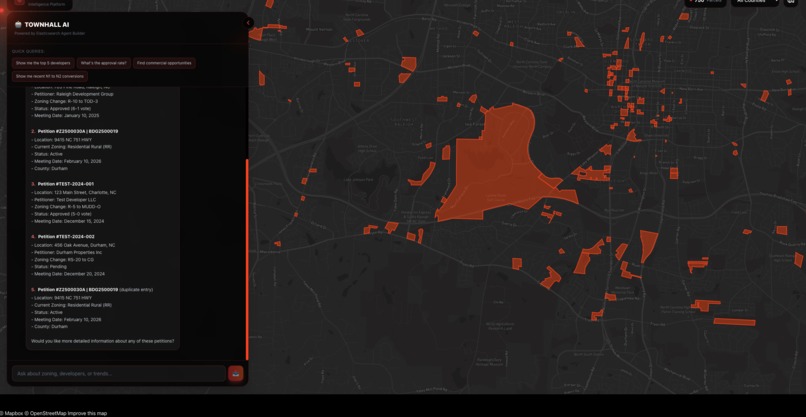Click 'Location: 123 Main Street, Charlotte, NC'

74,192
